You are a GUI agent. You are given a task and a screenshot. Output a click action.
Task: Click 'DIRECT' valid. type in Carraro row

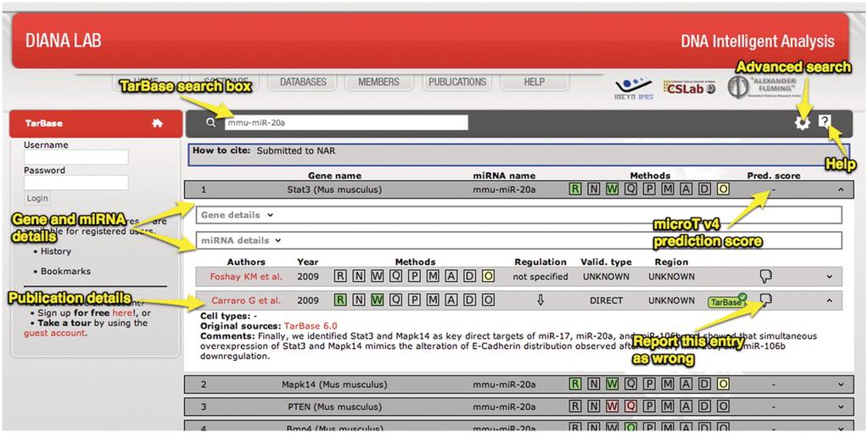coord(606,301)
